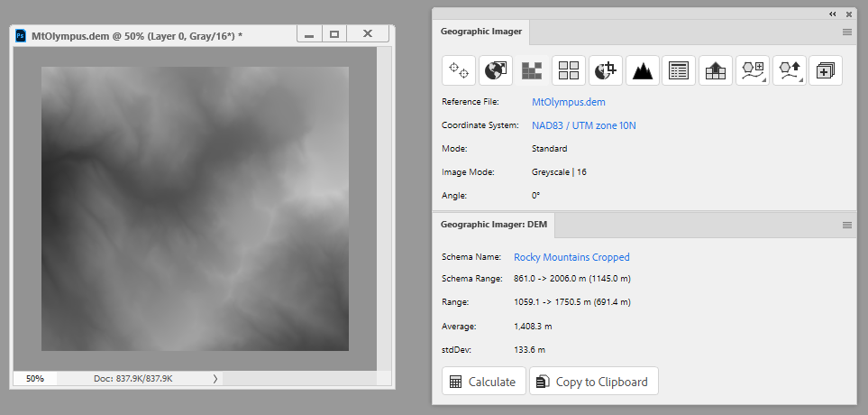Open the vector import plus icon
This screenshot has height=415, width=868.
pos(753,70)
